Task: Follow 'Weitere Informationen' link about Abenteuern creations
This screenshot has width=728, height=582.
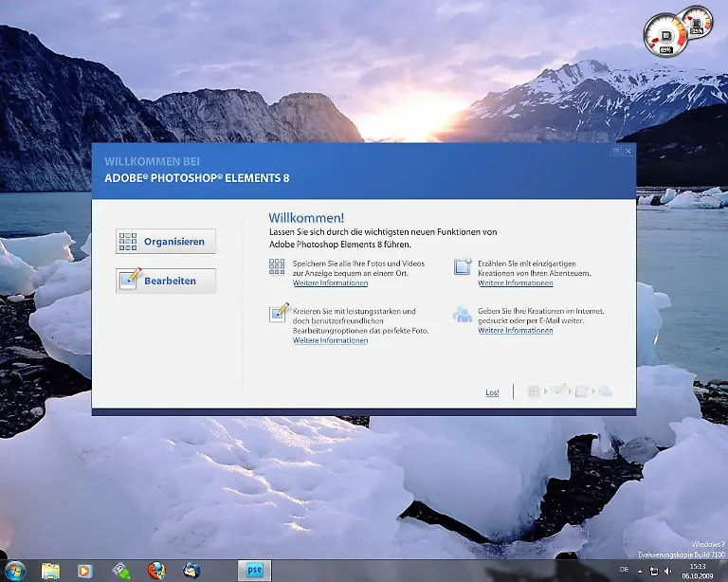Action: pyautogui.click(x=515, y=283)
